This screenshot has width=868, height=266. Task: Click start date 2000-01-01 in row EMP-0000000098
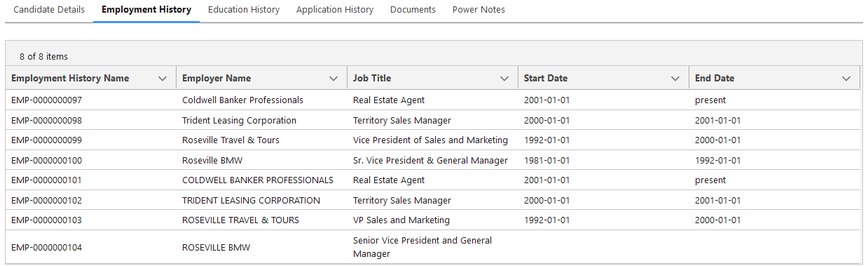point(547,120)
